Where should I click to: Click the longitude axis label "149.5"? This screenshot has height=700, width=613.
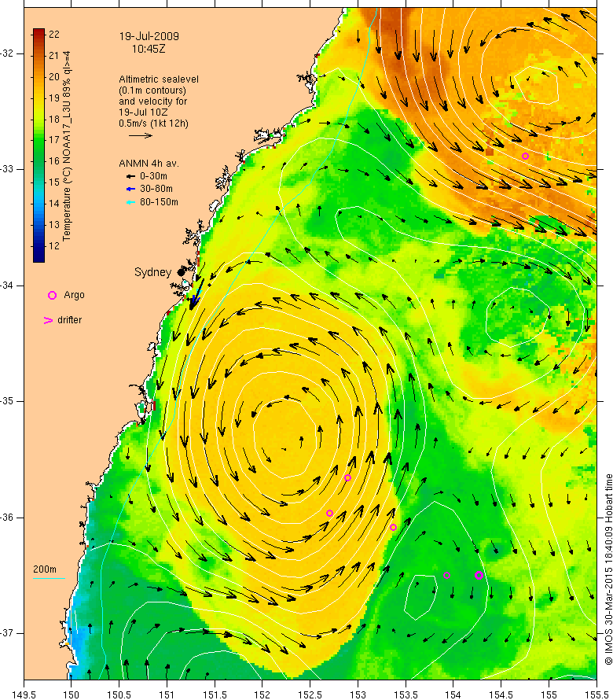pyautogui.click(x=24, y=694)
